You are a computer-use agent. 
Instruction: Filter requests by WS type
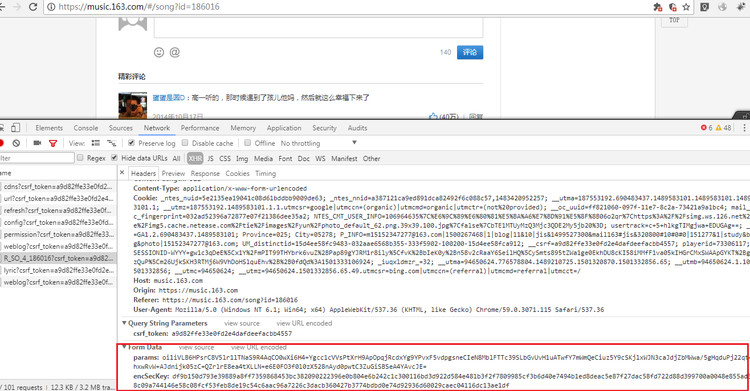[x=320, y=158]
